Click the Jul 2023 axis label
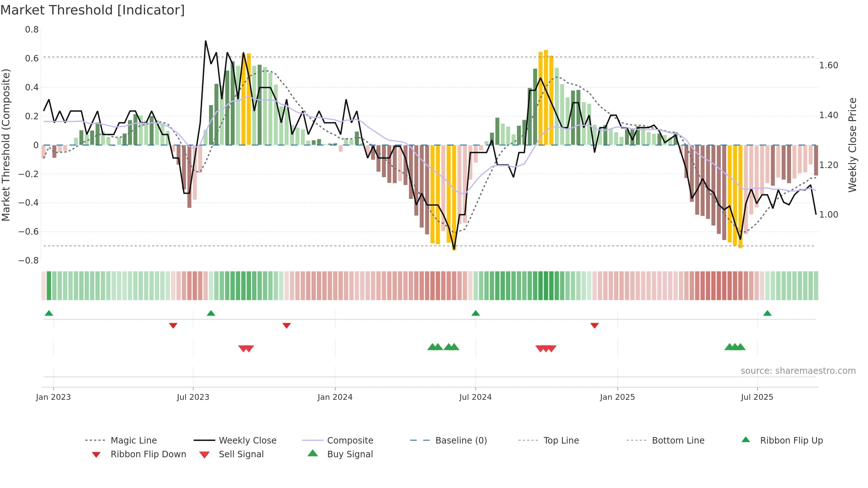Screen dimensions: 868x488 tap(193, 397)
